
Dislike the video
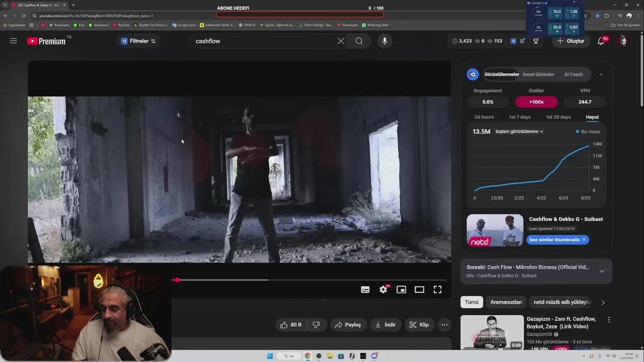[316, 325]
